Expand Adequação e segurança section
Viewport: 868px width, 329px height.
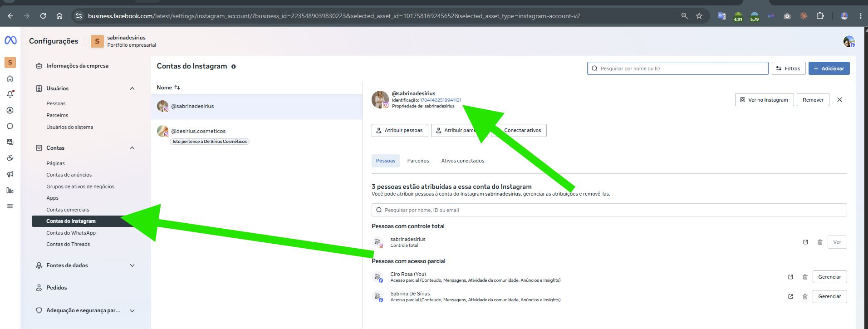tap(132, 311)
